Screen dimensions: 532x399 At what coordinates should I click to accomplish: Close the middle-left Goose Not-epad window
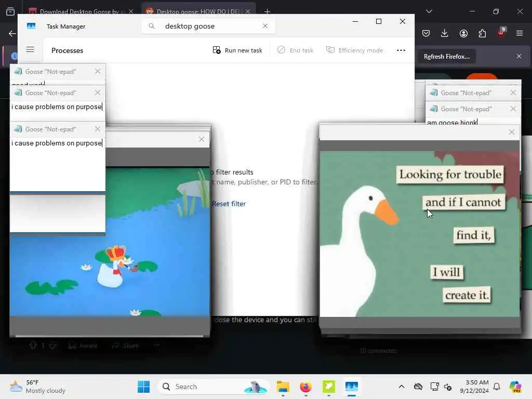[98, 92]
